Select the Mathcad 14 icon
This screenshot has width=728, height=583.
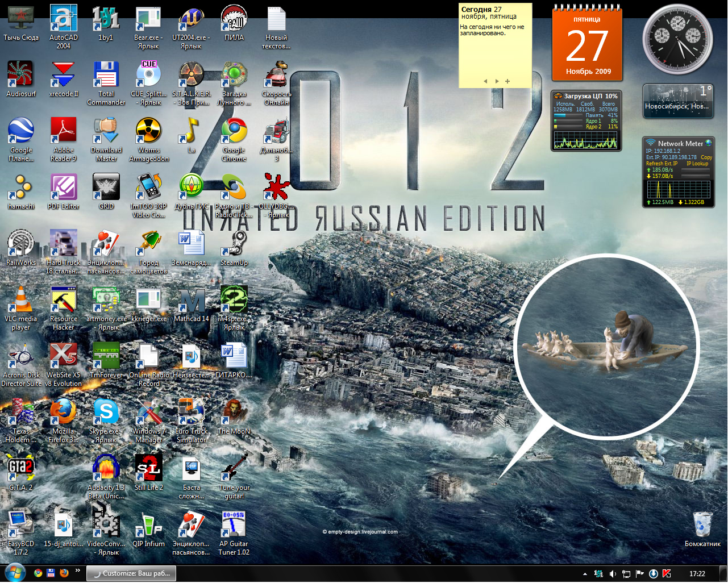pyautogui.click(x=192, y=304)
